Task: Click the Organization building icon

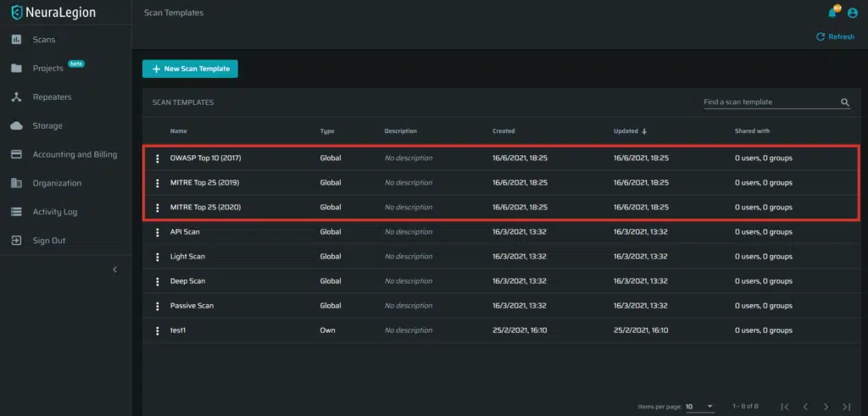Action: 17,183
